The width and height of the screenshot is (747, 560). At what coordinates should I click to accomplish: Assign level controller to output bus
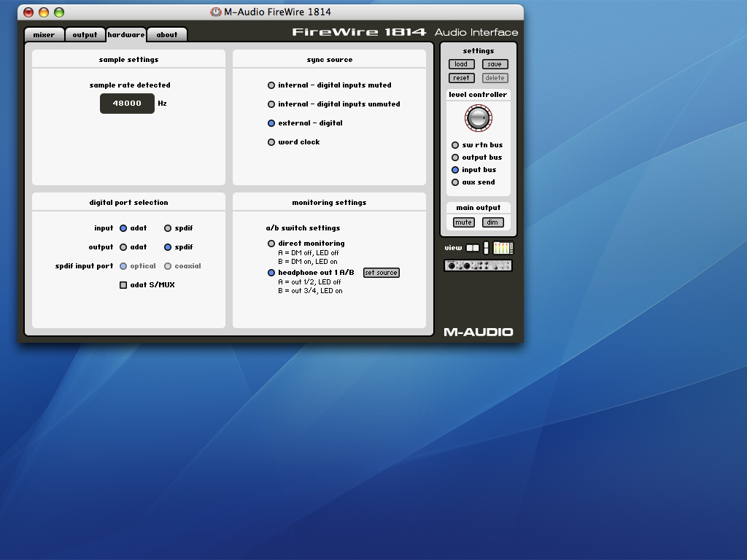click(x=455, y=157)
